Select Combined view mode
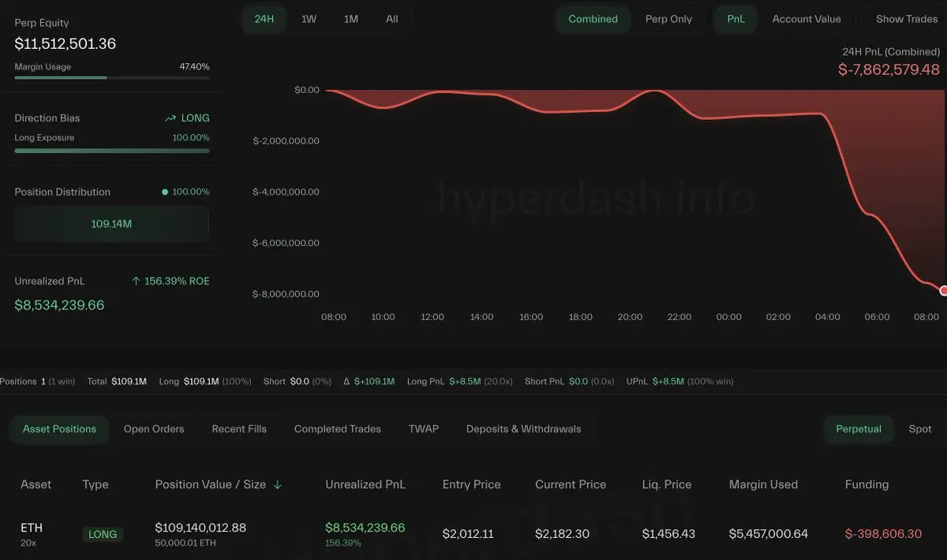 593,19
